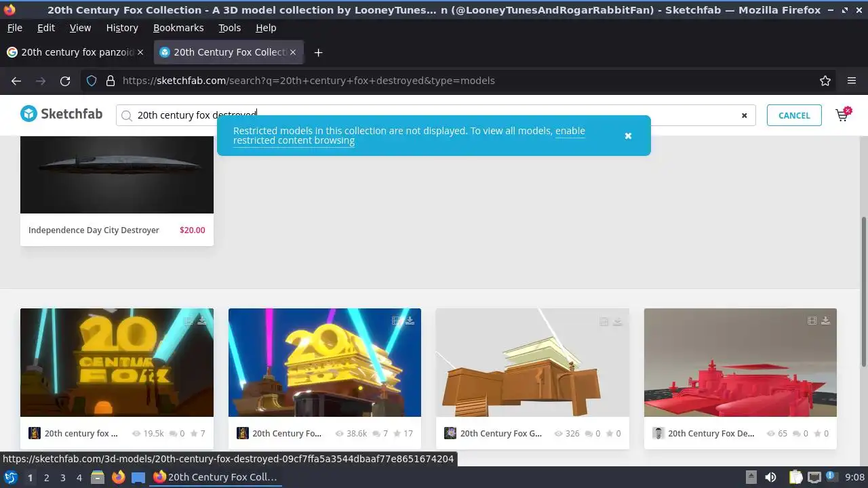Click the magnifier icon in the search box
This screenshot has height=488, width=868.
point(126,115)
